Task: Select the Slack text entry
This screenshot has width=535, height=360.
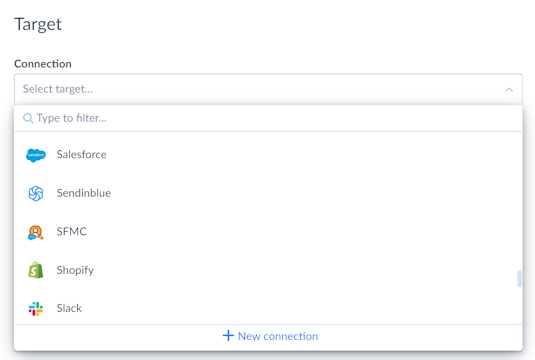Action: click(x=69, y=308)
